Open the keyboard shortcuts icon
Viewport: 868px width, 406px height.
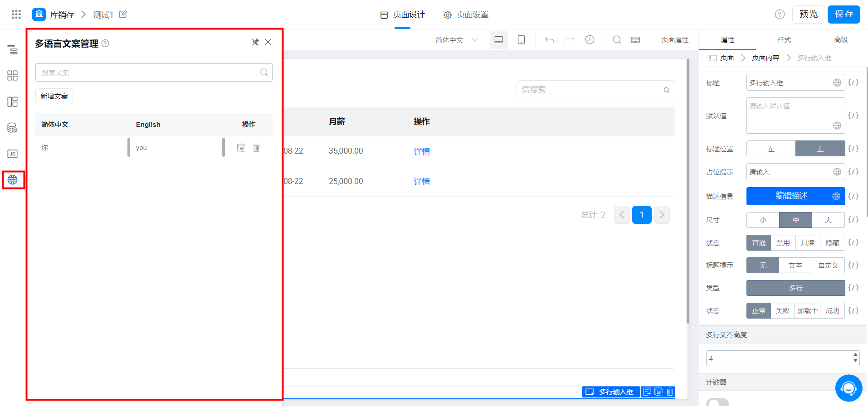point(635,40)
